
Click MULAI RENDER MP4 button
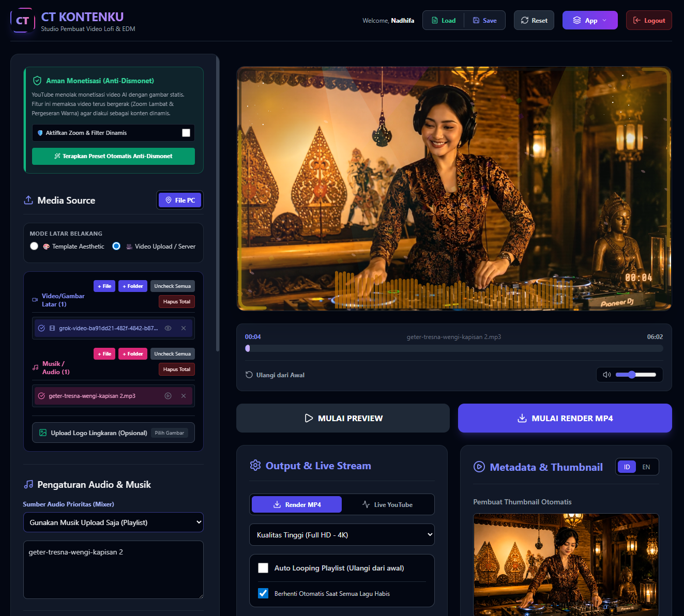(565, 418)
